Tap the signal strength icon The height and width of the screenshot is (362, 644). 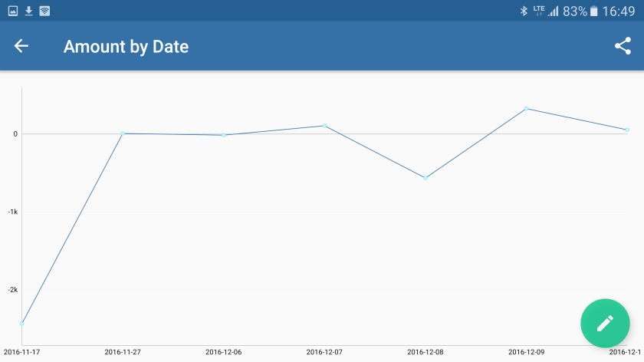(x=554, y=11)
